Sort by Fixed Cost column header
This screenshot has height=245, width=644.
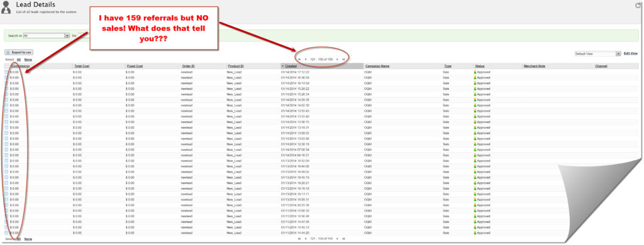tap(135, 66)
